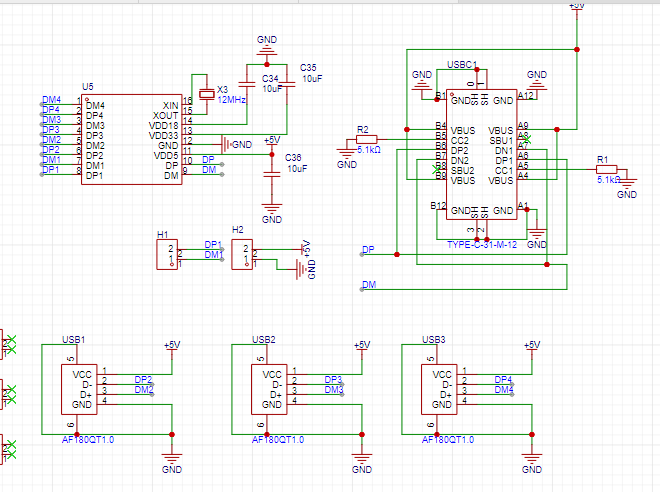Select the DP net label left of USBC1

[368, 249]
